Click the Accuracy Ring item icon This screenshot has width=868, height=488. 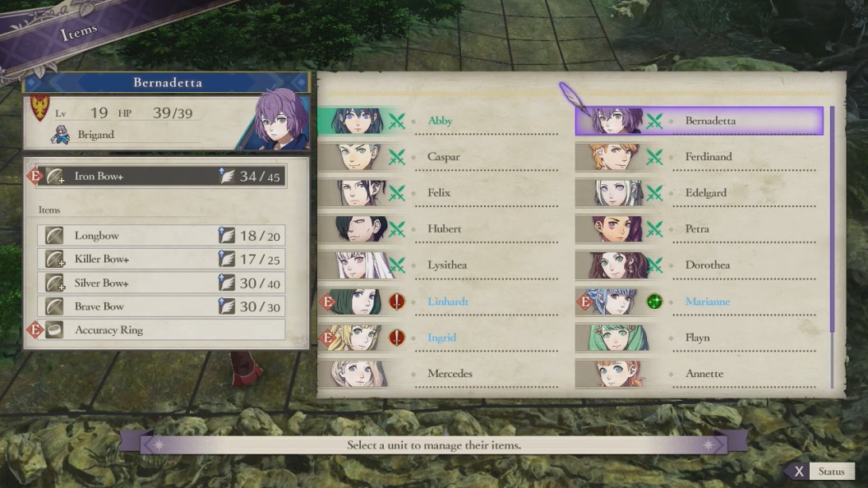(x=54, y=329)
